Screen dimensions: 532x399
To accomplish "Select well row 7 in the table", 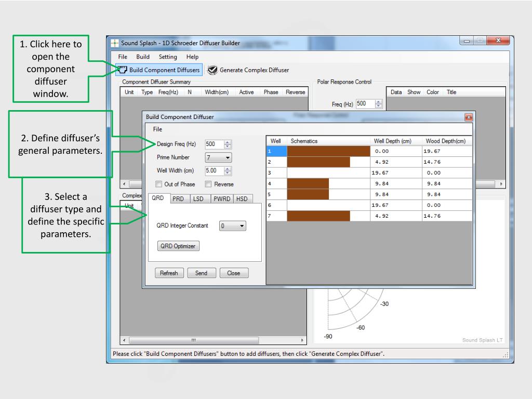I will pos(369,216).
